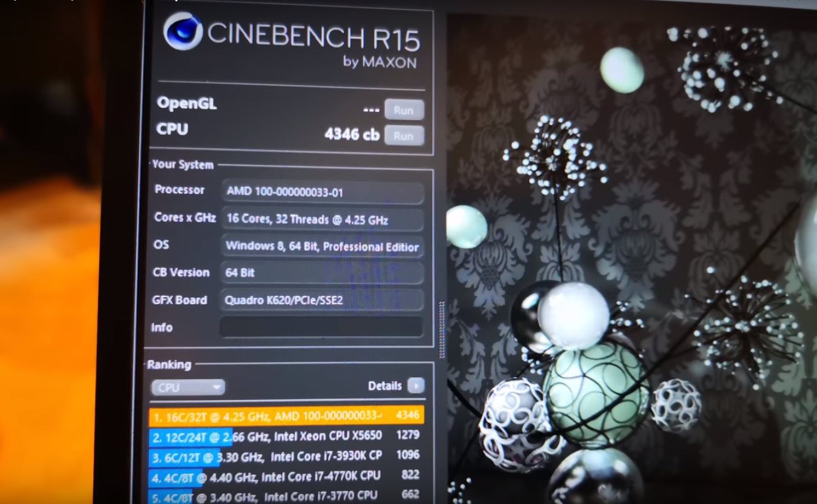
Task: Select ranking row Intel Xeon CPU X5650
Action: pyautogui.click(x=287, y=436)
